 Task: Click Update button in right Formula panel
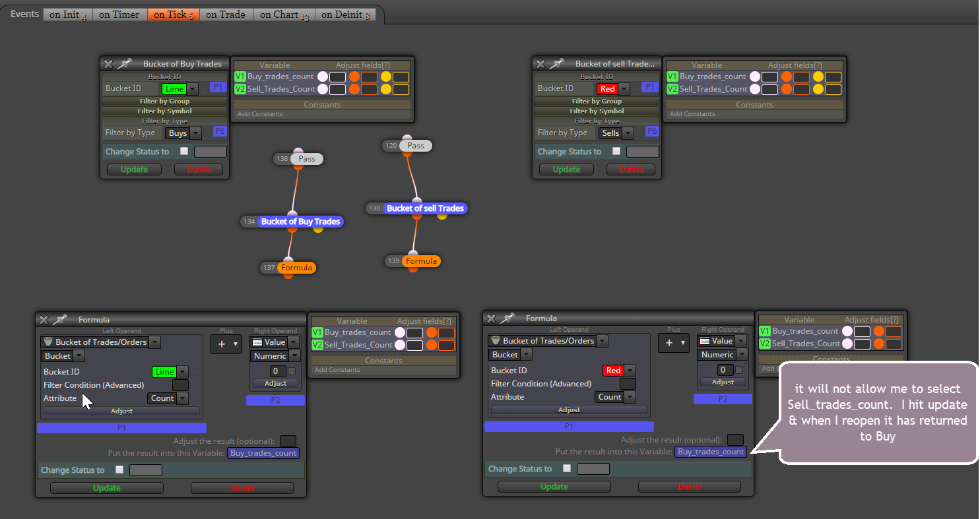[x=554, y=487]
